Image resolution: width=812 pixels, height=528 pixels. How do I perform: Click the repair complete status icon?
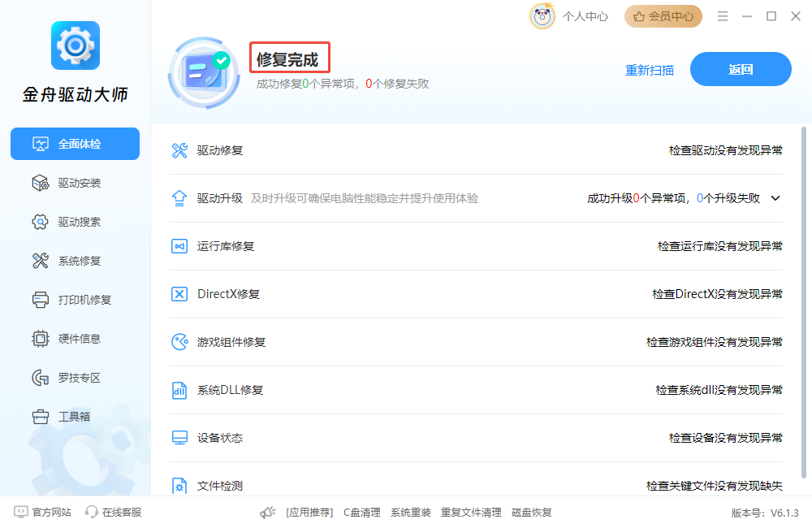pyautogui.click(x=204, y=72)
